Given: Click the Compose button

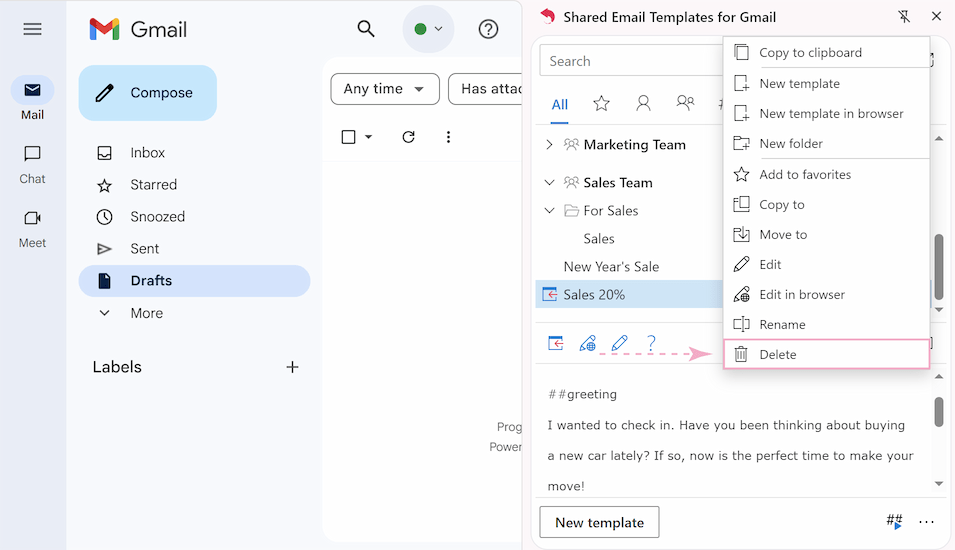Looking at the screenshot, I should pos(147,93).
